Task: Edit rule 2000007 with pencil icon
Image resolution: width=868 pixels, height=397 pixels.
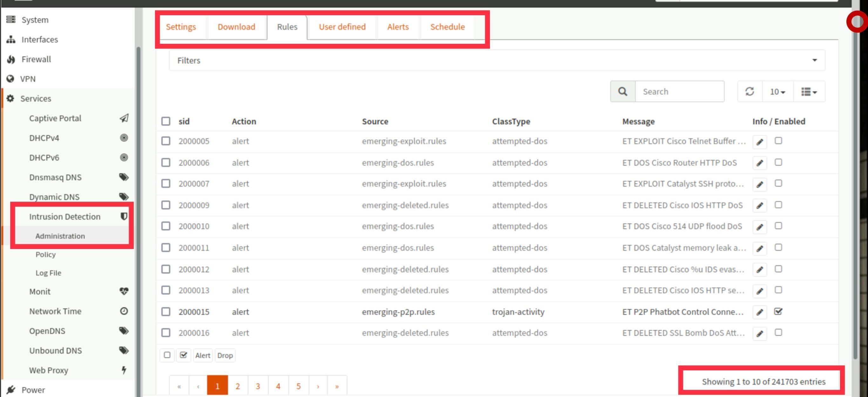Action: click(759, 184)
